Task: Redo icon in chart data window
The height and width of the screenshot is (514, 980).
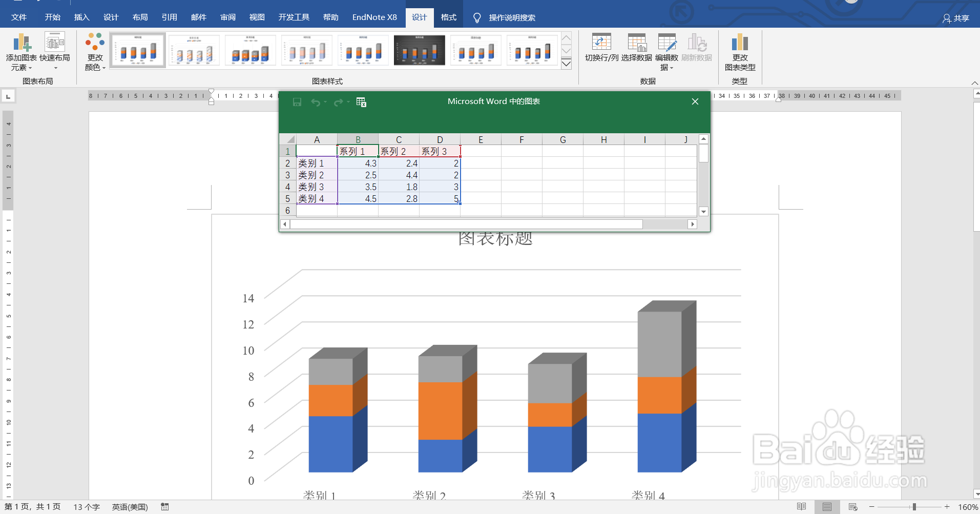Action: click(338, 102)
